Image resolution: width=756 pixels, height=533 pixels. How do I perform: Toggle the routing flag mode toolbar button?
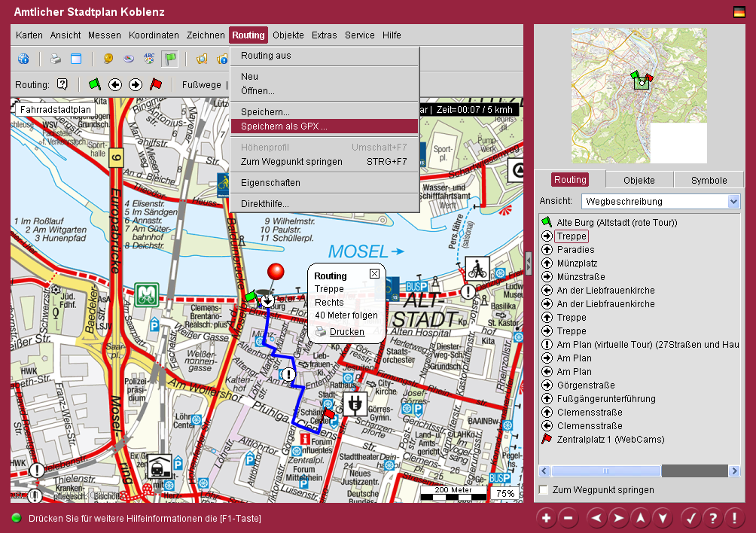pyautogui.click(x=170, y=59)
